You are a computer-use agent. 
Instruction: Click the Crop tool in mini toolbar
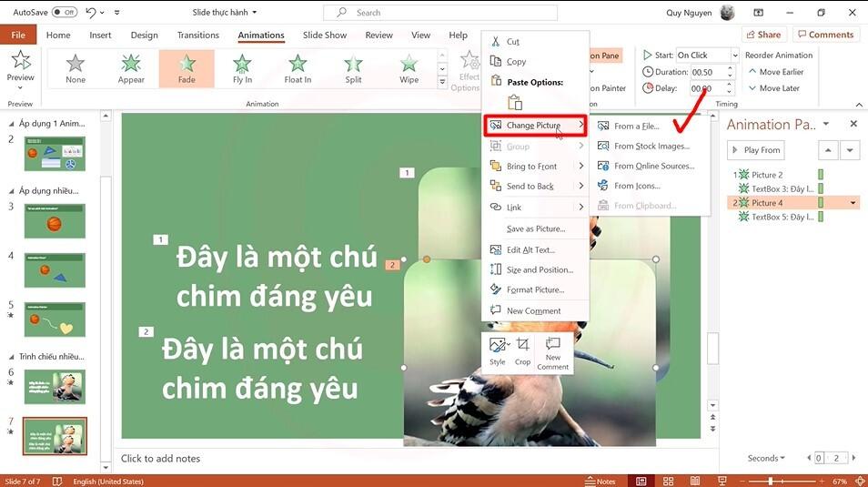point(522,350)
